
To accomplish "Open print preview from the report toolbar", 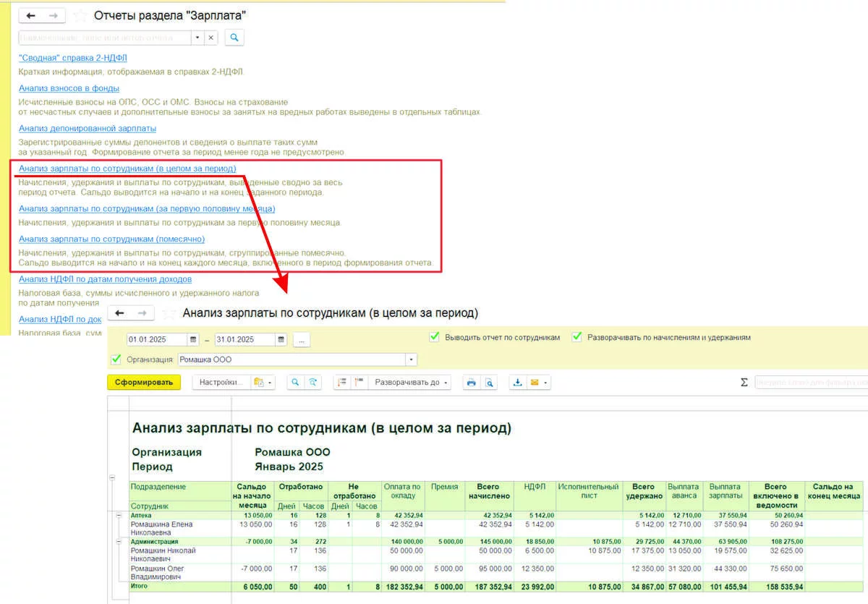I will tap(490, 383).
